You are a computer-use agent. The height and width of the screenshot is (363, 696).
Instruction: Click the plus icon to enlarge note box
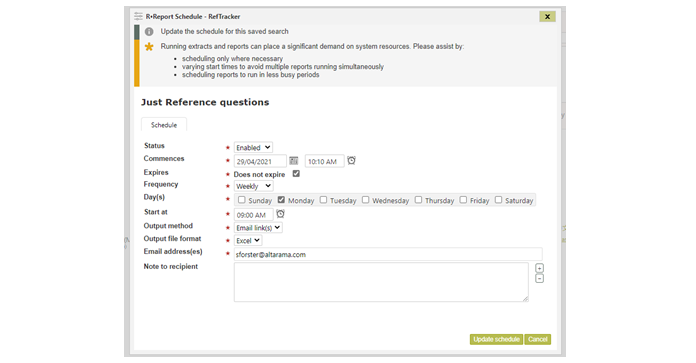pos(539,268)
